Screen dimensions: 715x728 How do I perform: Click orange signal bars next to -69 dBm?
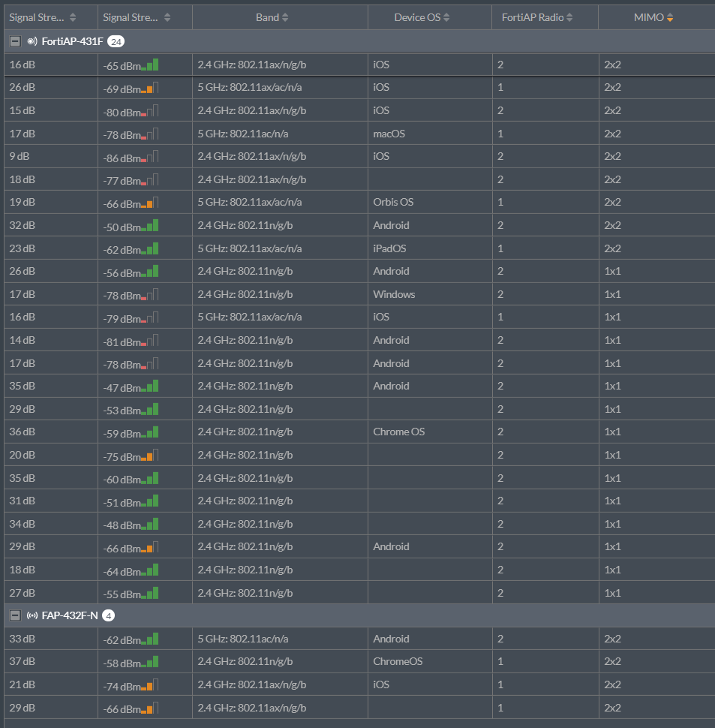[150, 87]
